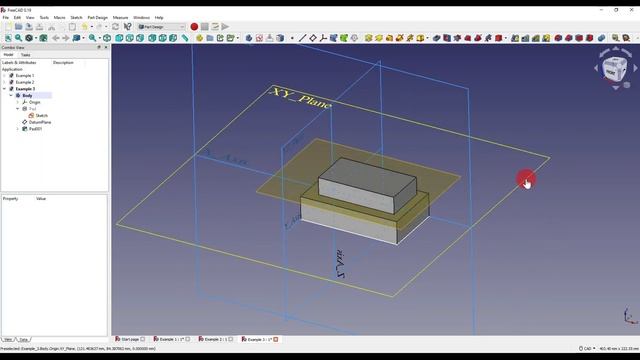The image size is (640, 360).
Task: Click the Pad tool yellow icon
Action: pos(369,38)
